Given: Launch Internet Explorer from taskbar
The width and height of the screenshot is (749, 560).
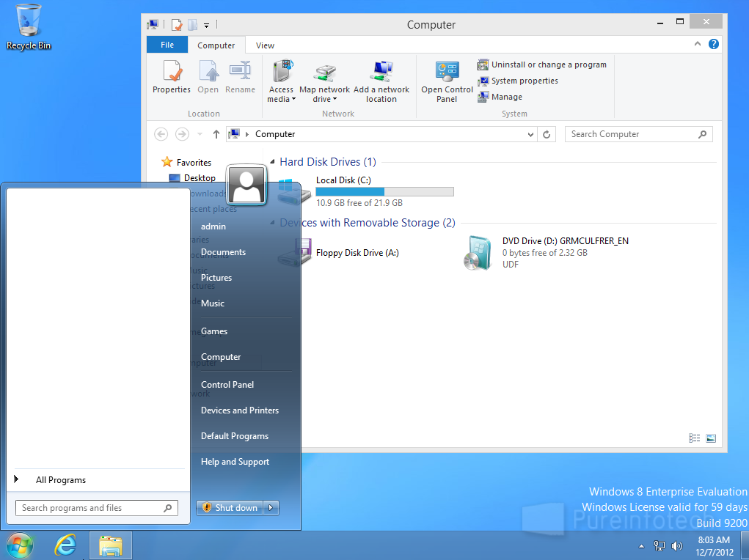Looking at the screenshot, I should (65, 545).
